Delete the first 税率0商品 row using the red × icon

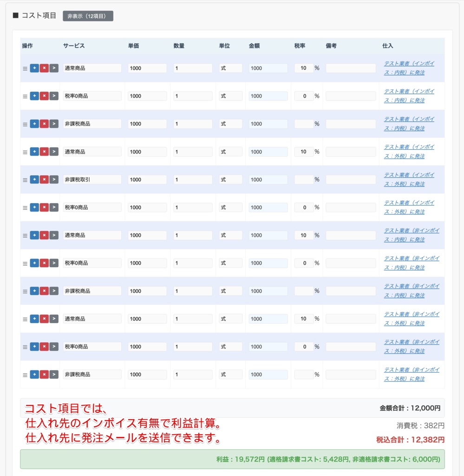coord(44,96)
